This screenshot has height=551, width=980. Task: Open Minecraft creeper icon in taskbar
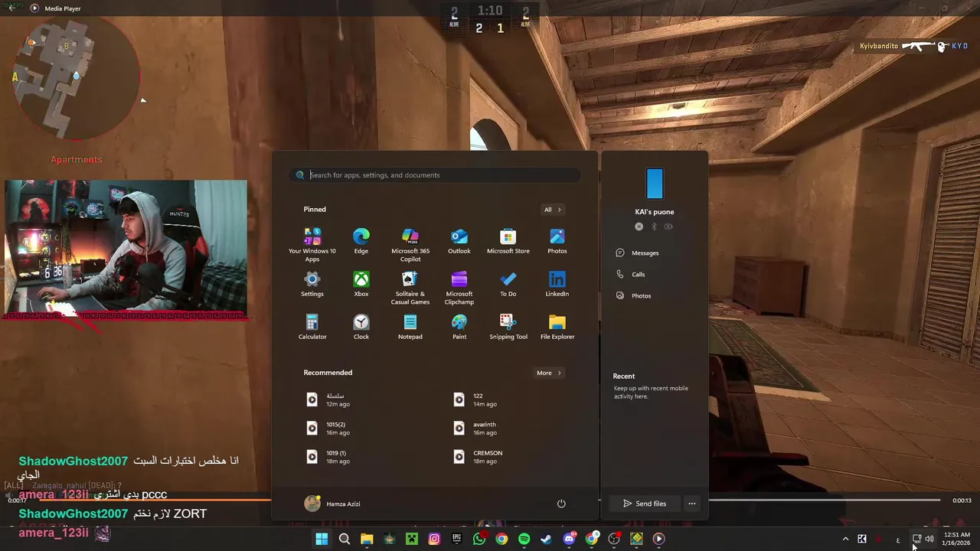pos(412,539)
